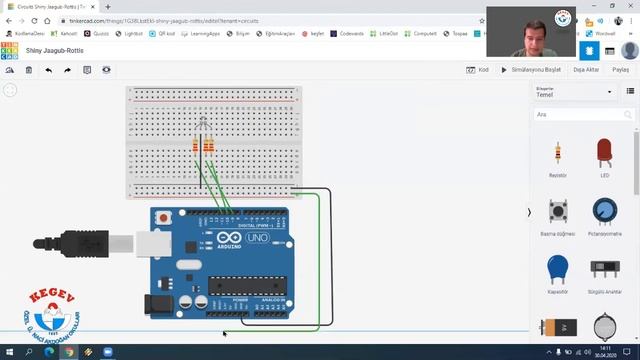Open Edge from the taskbar
640x360 pixels.
[x=49, y=352]
